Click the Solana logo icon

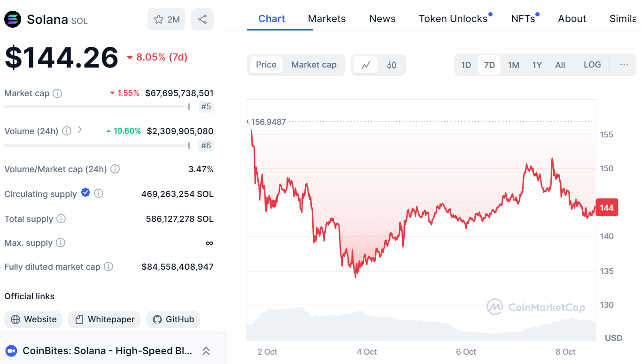coord(12,19)
